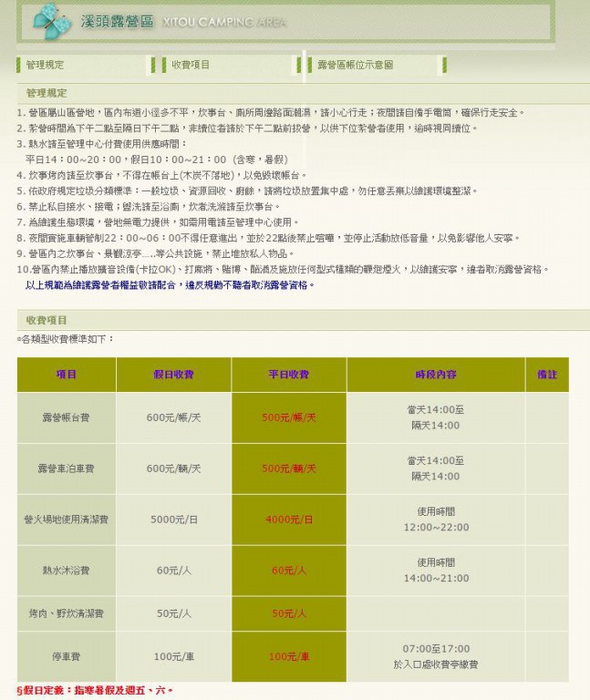The height and width of the screenshot is (700, 590).
Task: Select the 露營帳台費 row label
Action: tap(66, 417)
